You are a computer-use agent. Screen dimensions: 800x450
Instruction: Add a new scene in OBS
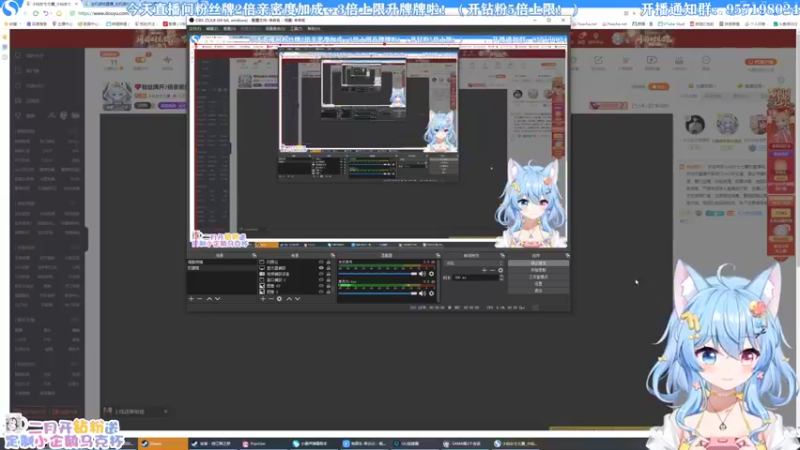(191, 298)
